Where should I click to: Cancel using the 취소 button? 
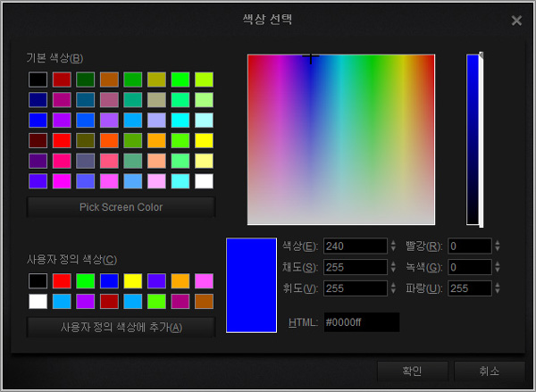(x=489, y=371)
